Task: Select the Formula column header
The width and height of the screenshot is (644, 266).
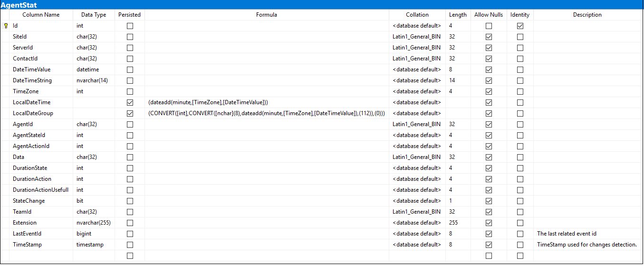Action: (267, 15)
